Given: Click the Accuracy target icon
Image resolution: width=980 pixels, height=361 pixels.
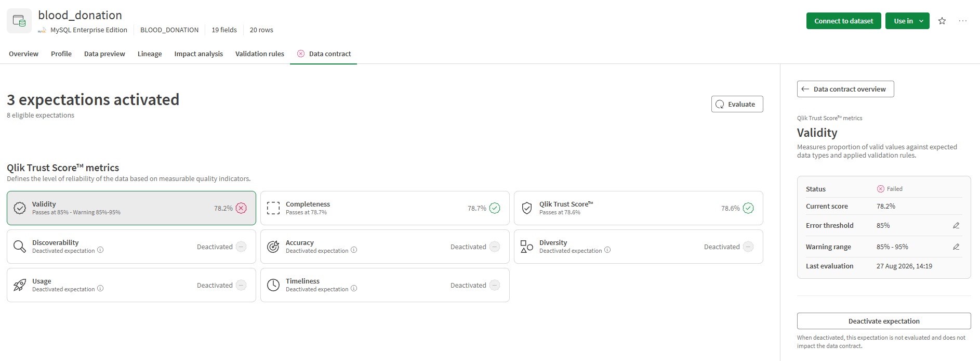Looking at the screenshot, I should [x=273, y=247].
